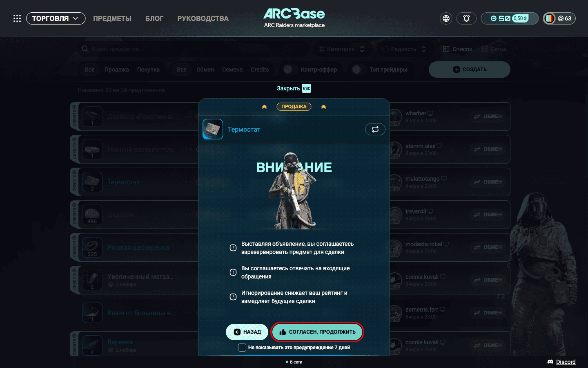Open the ПРЕДМЕТЫ menu item
The height and width of the screenshot is (368, 588).
coord(112,18)
